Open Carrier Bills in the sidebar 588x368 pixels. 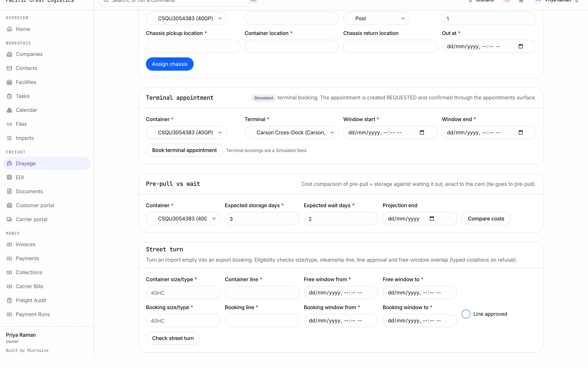point(47,286)
